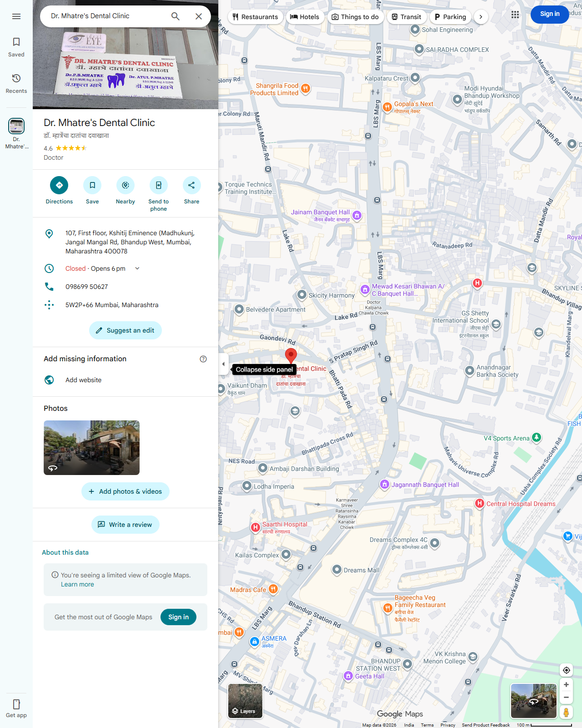Copy the clinic address row
Screen dimensions: 582x728
(125, 242)
